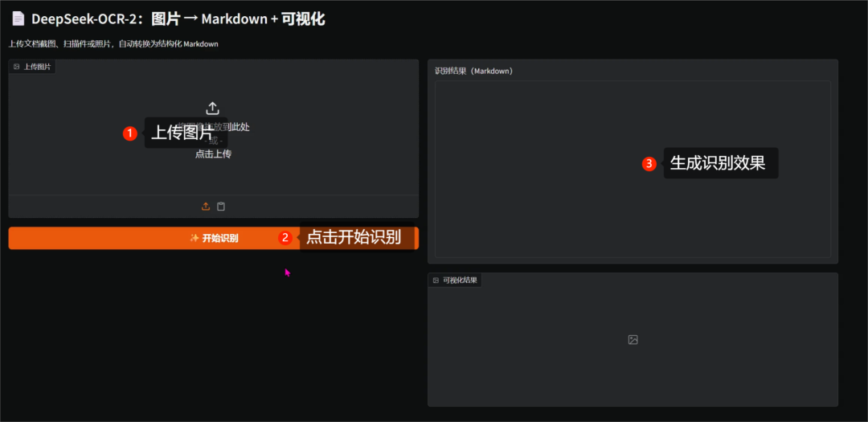Click the 上传图片 panel label
Viewport: 868px width, 422px height.
click(x=31, y=67)
